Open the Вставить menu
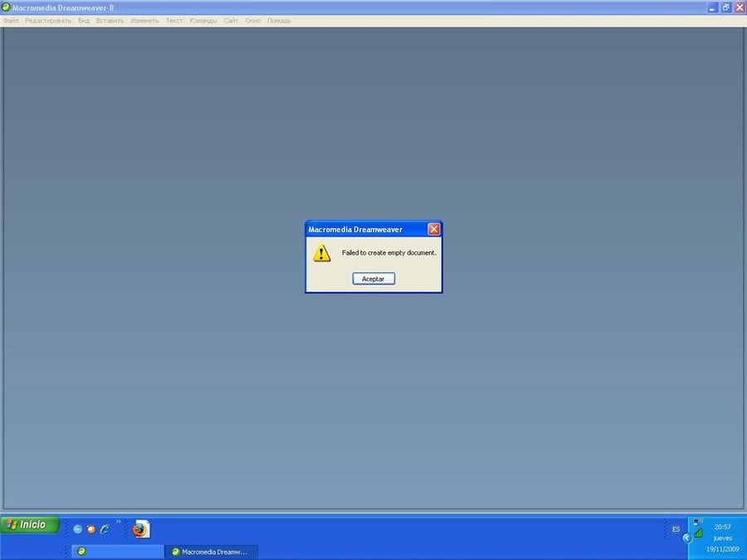Image resolution: width=747 pixels, height=560 pixels. [x=110, y=21]
